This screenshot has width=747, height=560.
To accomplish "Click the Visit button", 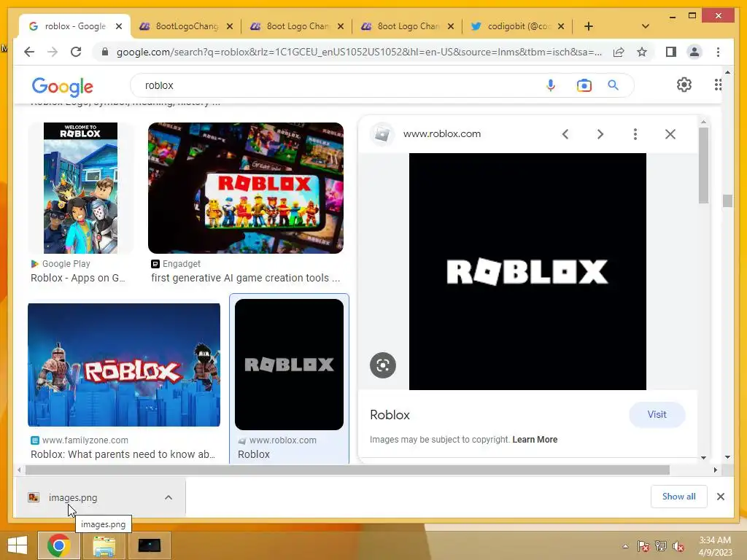I will click(x=657, y=415).
